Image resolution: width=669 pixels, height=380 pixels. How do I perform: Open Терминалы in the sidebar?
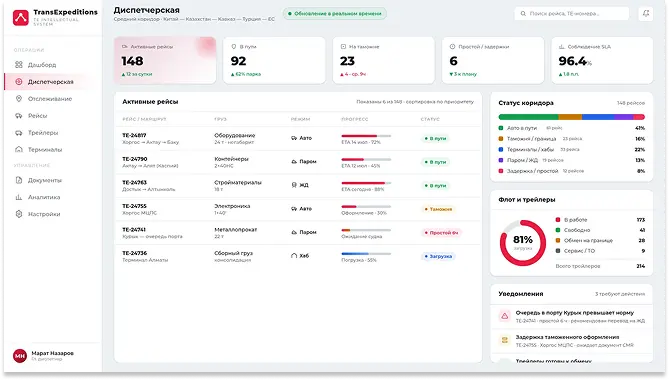[x=52, y=150]
